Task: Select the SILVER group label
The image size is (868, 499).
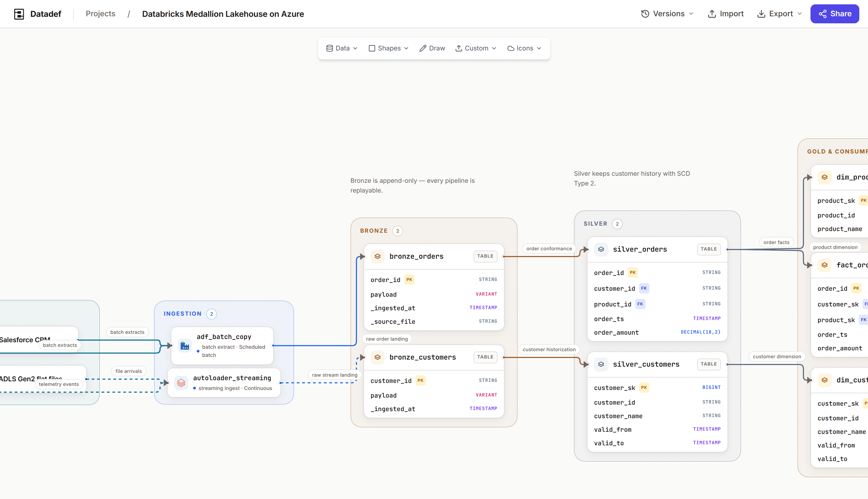Action: (595, 224)
